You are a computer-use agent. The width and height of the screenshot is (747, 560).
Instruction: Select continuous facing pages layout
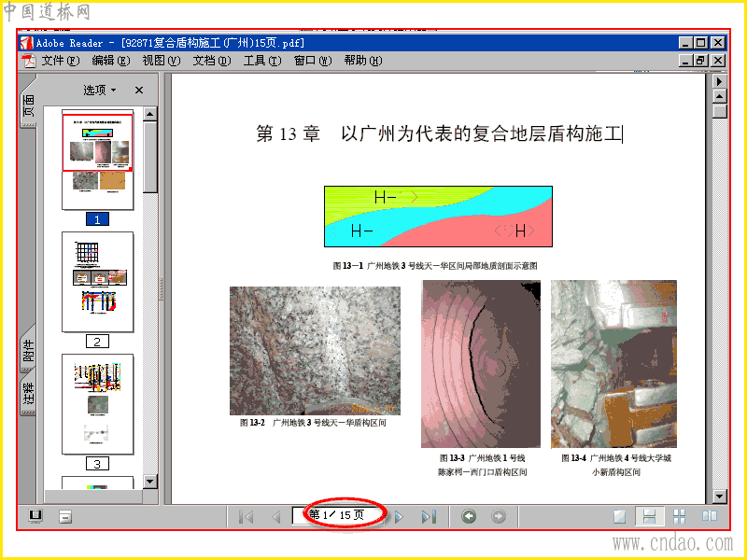pos(680,516)
